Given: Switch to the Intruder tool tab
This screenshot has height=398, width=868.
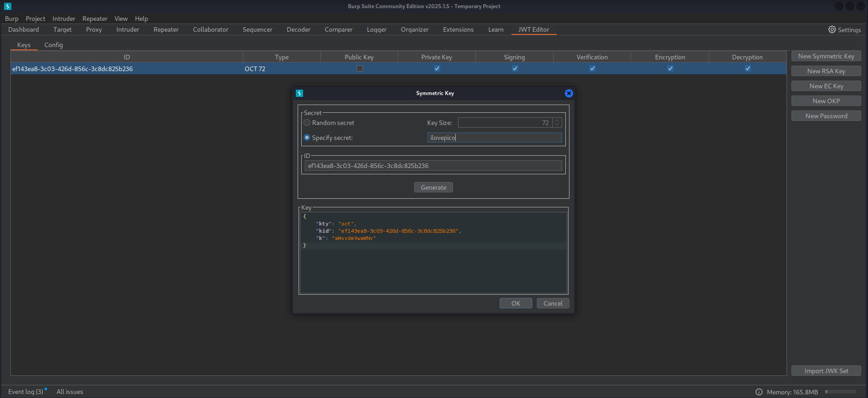Looking at the screenshot, I should (128, 29).
